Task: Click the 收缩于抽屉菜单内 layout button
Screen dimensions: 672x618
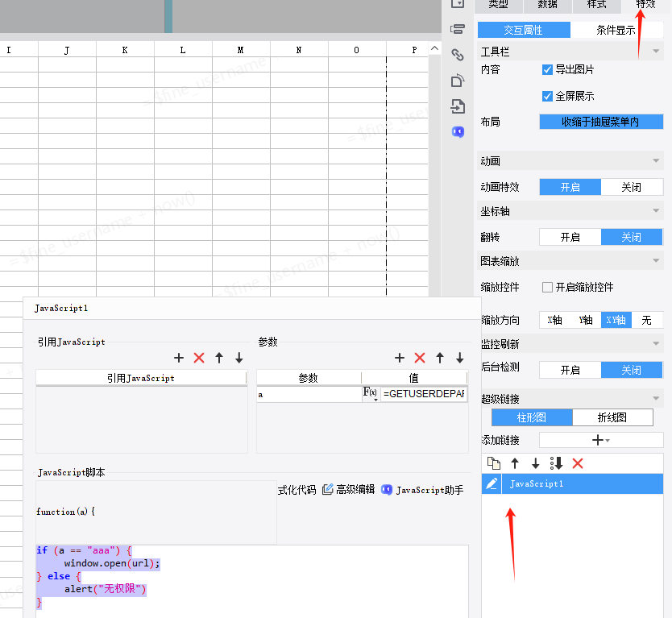Action: [601, 122]
